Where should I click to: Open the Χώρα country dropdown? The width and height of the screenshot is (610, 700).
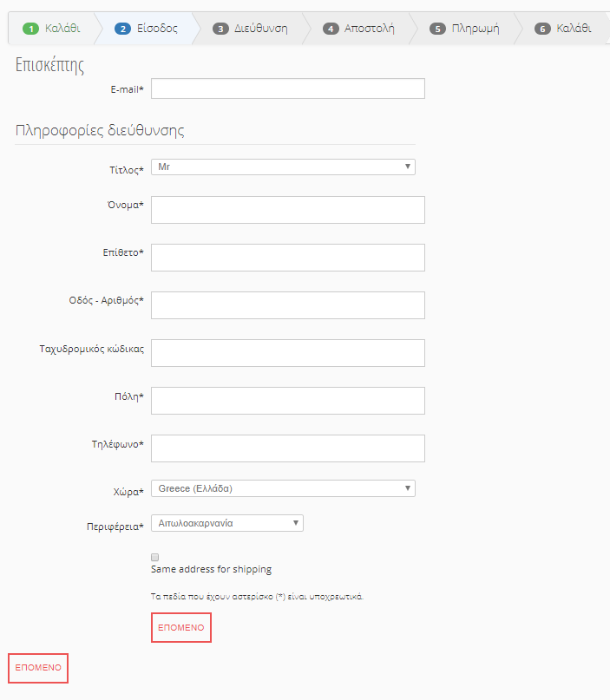[283, 488]
